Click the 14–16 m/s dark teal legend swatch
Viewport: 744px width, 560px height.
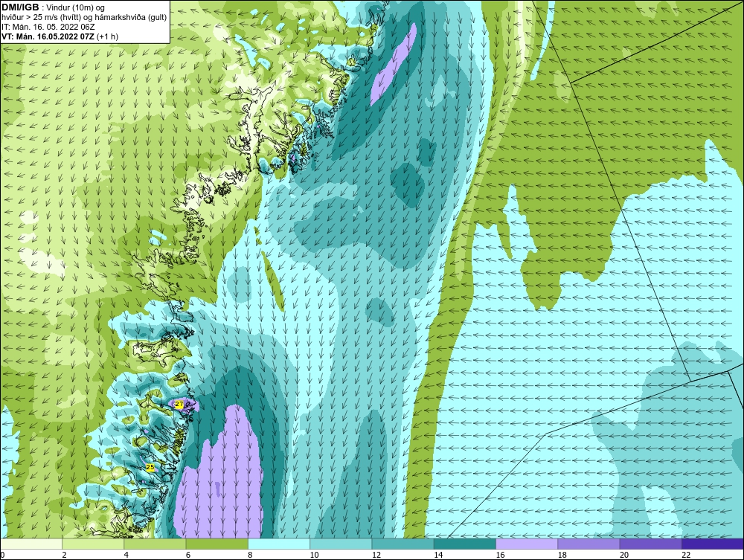[x=465, y=544]
